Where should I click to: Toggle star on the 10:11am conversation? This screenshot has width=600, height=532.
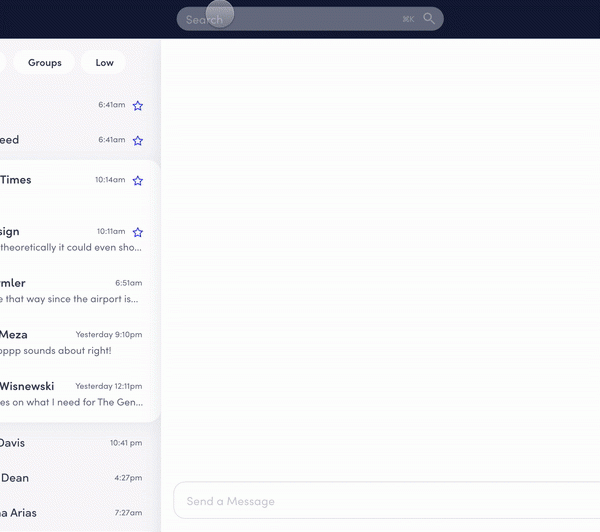138,232
